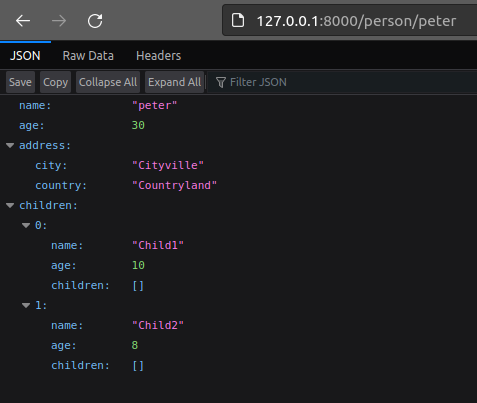
Task: Select the age value 10
Action: 138,265
